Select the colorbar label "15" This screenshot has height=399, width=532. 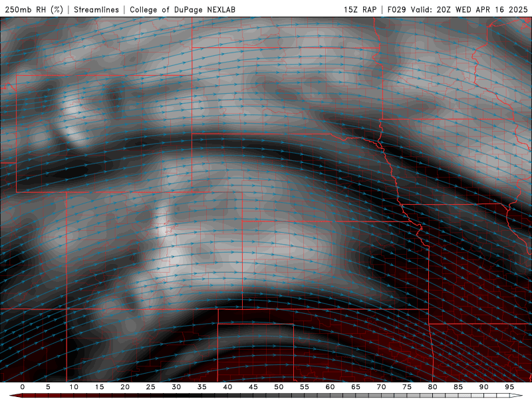(99, 387)
